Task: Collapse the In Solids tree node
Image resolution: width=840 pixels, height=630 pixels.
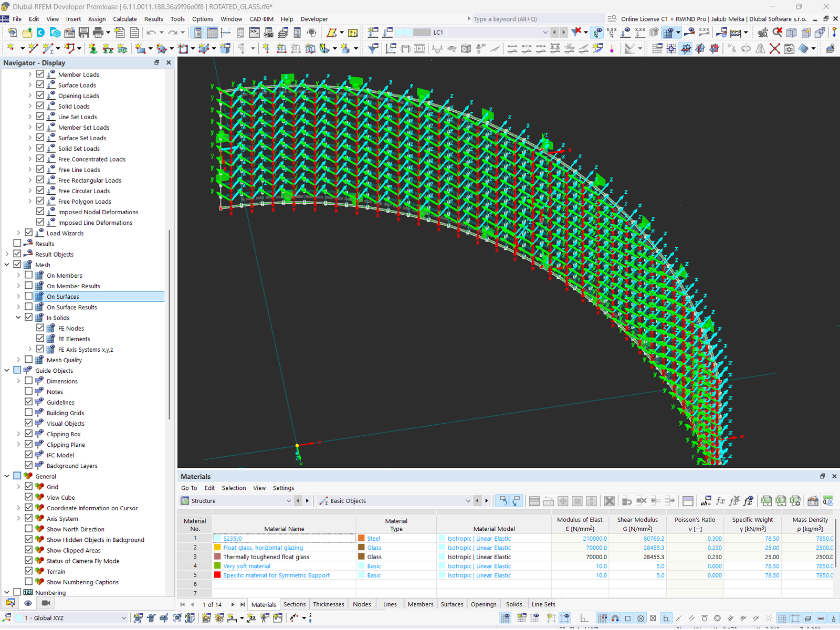Action: 18,318
